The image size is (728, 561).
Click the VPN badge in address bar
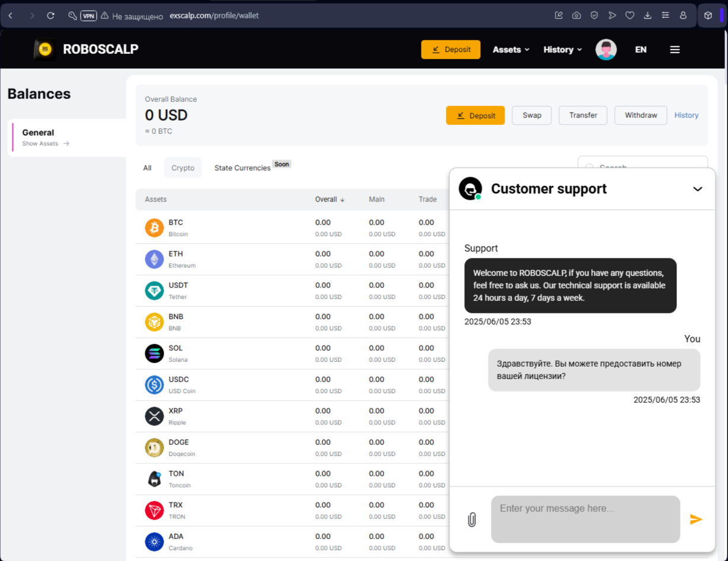(89, 16)
